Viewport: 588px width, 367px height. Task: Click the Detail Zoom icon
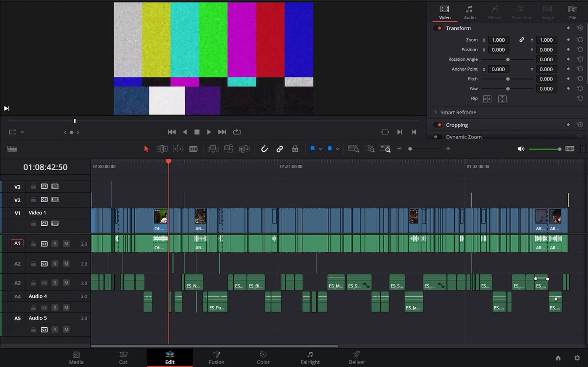pyautogui.click(x=370, y=149)
